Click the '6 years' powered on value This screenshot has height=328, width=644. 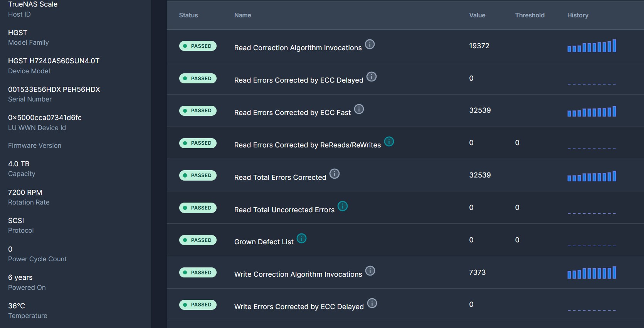click(20, 277)
